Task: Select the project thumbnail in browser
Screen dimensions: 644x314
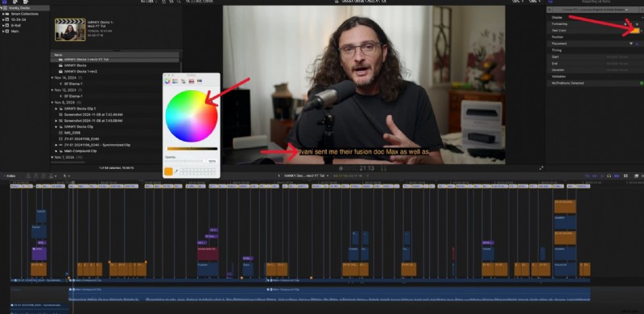Action: [x=70, y=30]
